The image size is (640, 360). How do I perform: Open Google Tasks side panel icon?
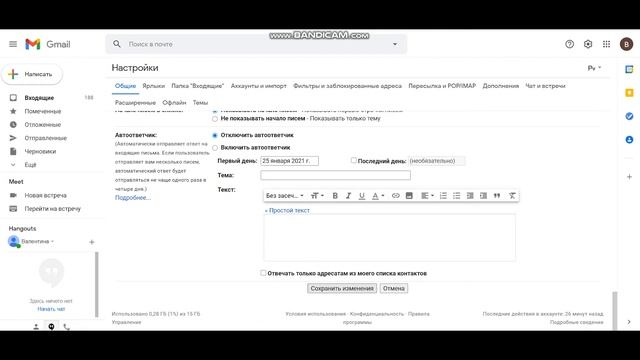(x=629, y=116)
